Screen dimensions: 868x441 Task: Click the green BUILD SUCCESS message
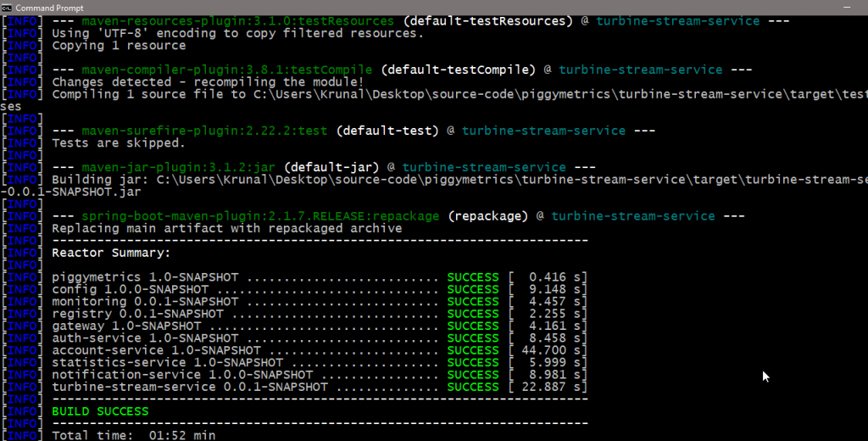click(x=100, y=411)
